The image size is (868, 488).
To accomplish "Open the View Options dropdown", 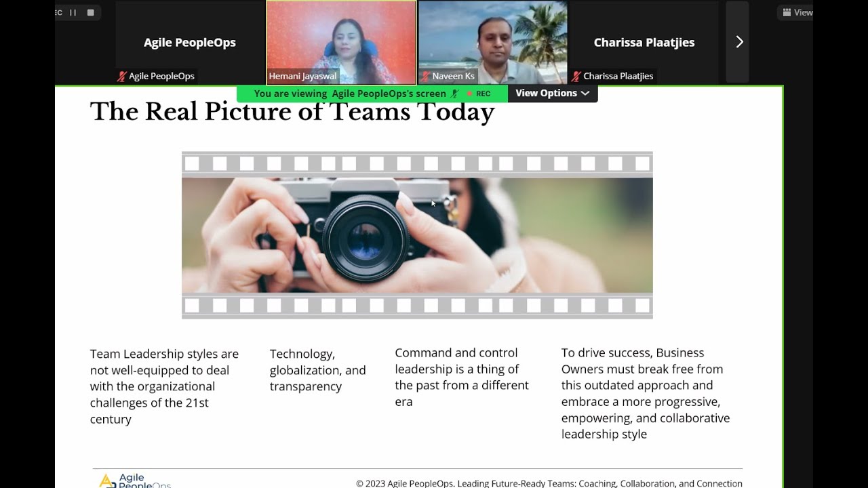I will [x=552, y=94].
